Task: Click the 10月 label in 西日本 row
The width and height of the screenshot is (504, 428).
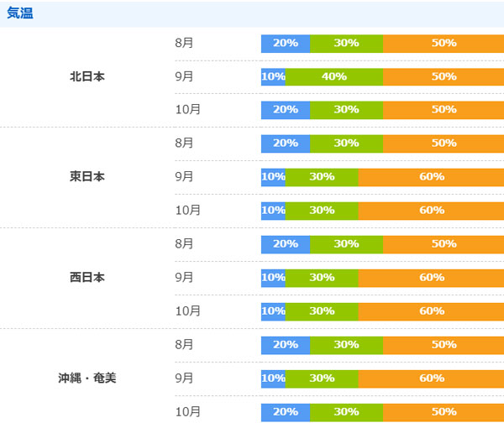Action: tap(187, 311)
